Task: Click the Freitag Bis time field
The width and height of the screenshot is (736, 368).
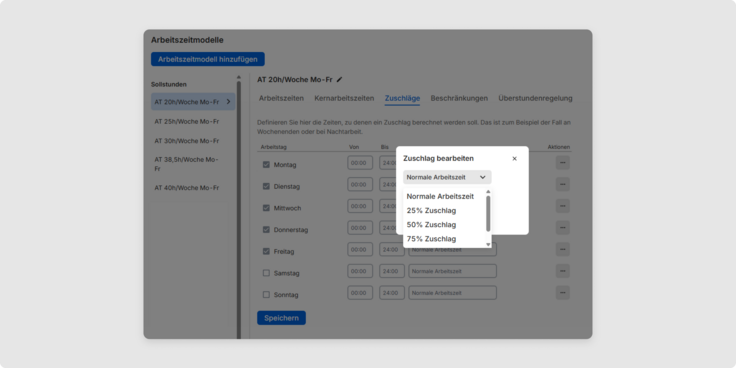Action: [392, 249]
